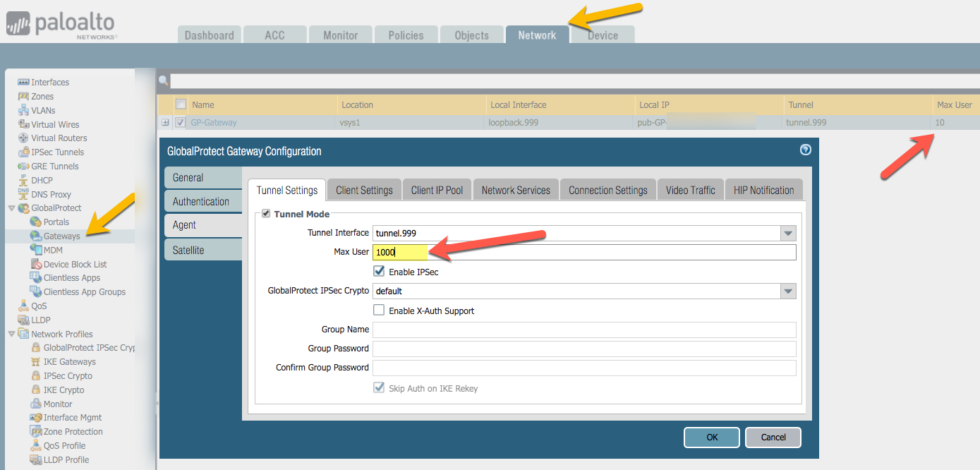Open the GP-Gateway link in table
The height and width of the screenshot is (470, 980).
214,122
